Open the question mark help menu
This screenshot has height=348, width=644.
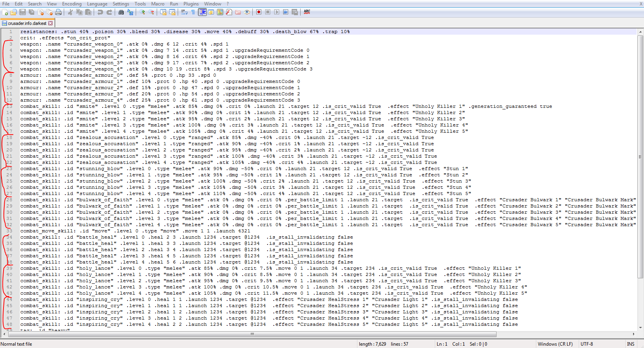228,4
